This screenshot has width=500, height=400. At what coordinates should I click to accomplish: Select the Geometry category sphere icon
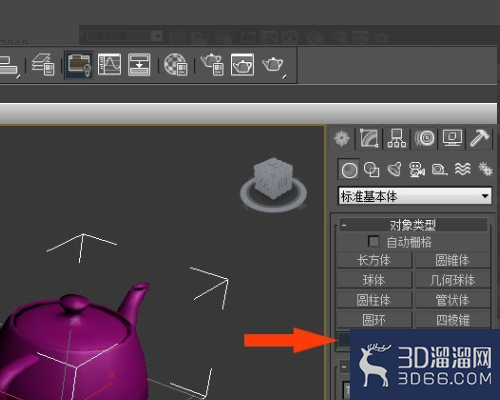pos(349,170)
